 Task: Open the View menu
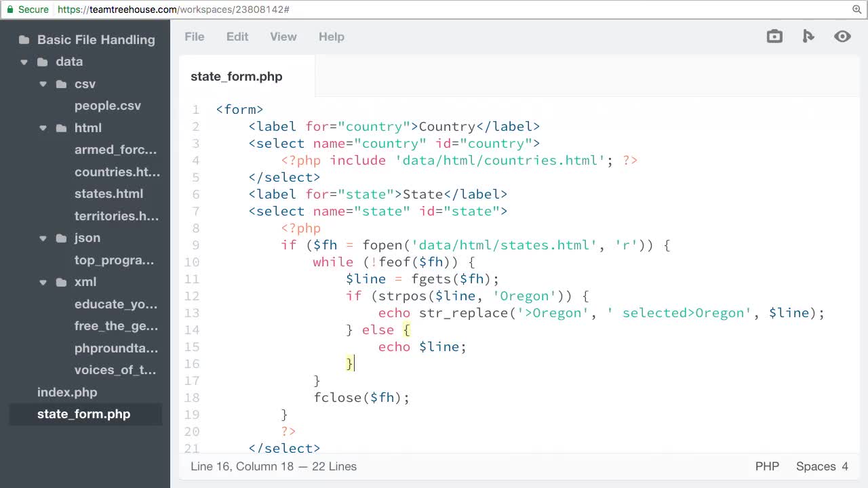tap(283, 37)
